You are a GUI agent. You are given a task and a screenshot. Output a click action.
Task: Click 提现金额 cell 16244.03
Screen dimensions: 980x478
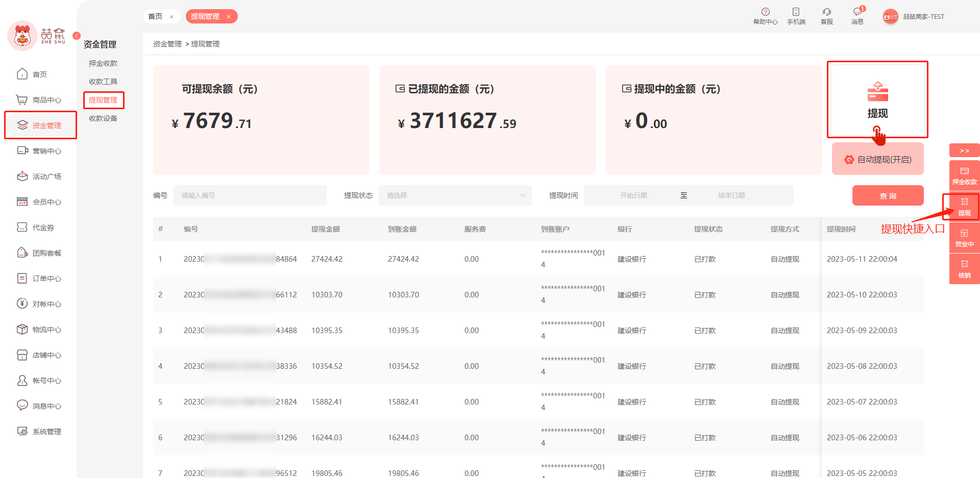coord(327,438)
